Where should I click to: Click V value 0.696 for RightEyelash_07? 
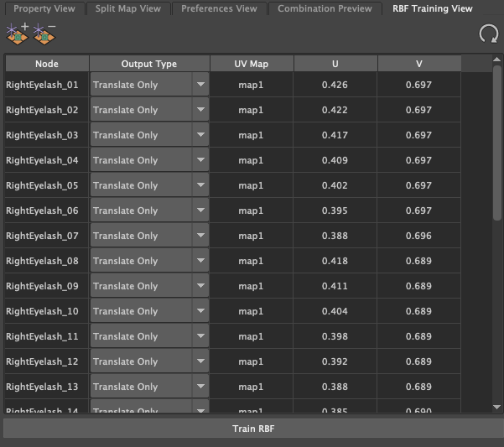pyautogui.click(x=418, y=236)
